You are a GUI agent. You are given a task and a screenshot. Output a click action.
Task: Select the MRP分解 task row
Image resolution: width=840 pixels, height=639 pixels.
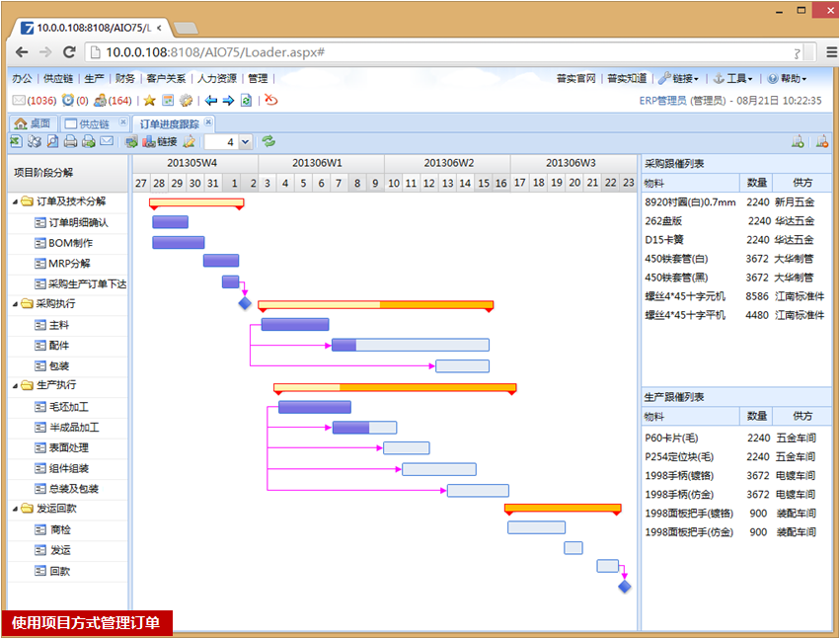click(x=68, y=264)
